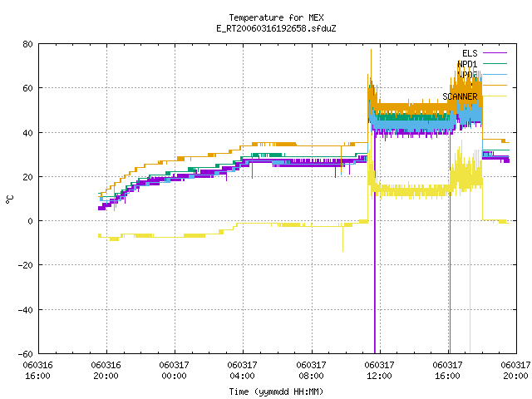Click the "08:00" x-axis tick label

tap(311, 376)
